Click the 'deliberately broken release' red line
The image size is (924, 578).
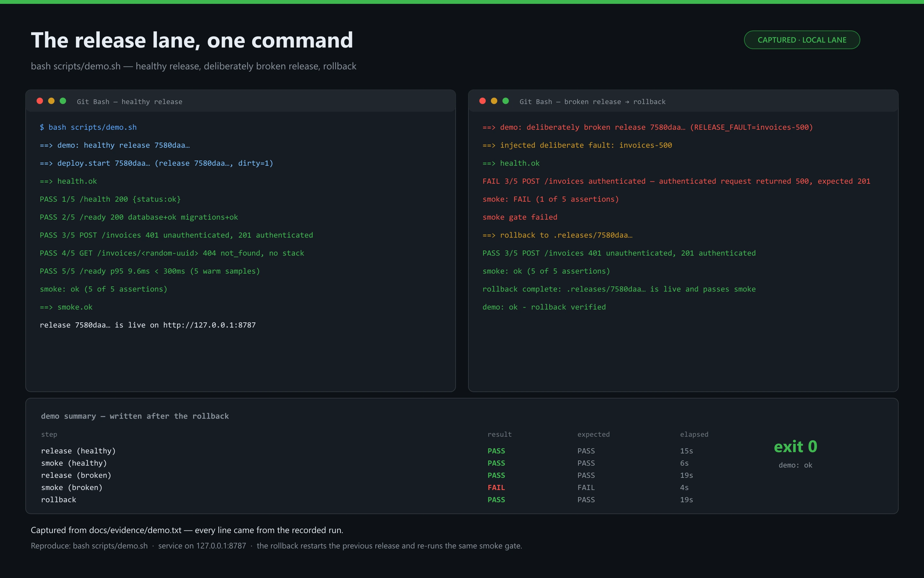(647, 127)
